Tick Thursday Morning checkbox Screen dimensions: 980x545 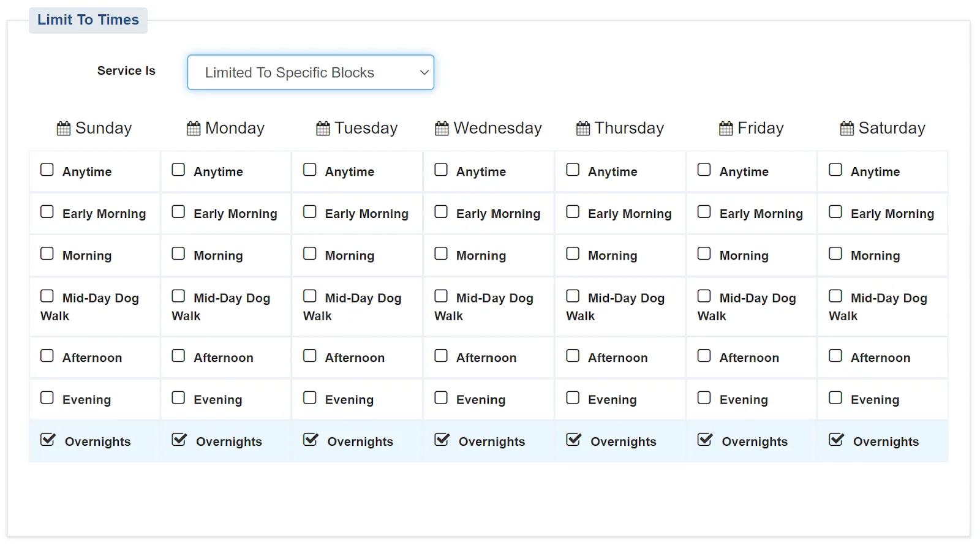point(573,254)
